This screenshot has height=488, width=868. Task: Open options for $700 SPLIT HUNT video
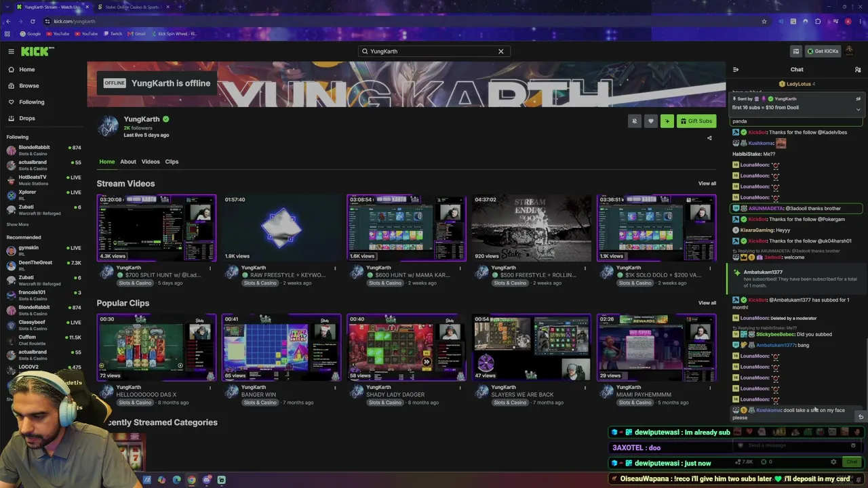pos(210,268)
